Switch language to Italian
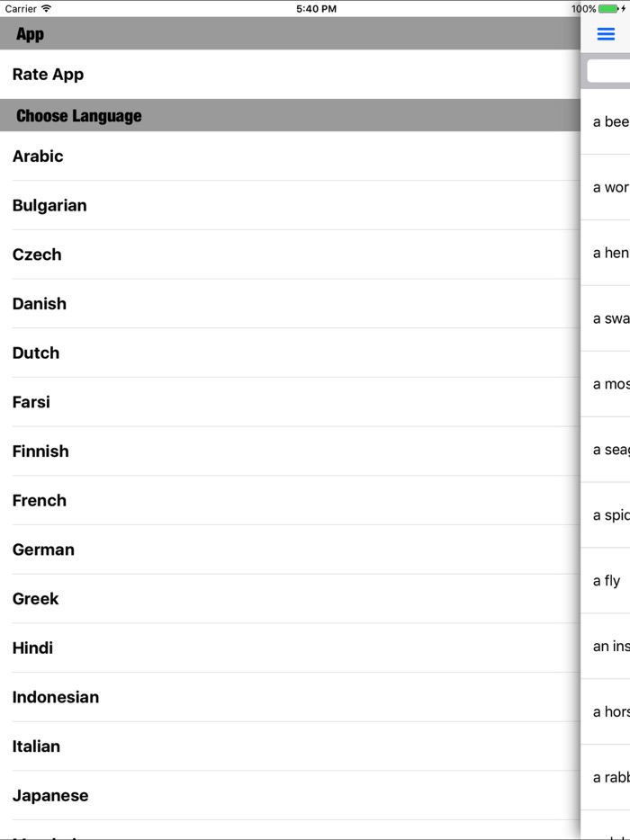This screenshot has width=630, height=840. pyautogui.click(x=36, y=746)
